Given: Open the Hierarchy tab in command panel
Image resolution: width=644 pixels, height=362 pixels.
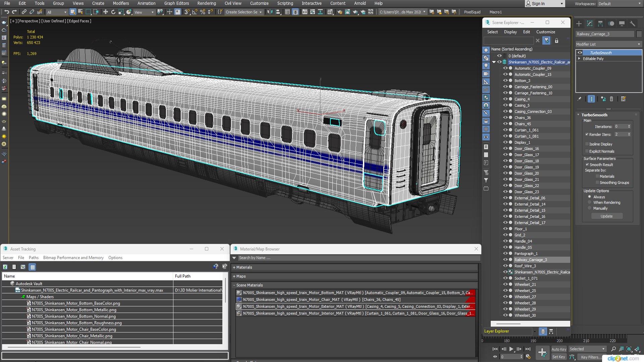Looking at the screenshot, I should tap(600, 23).
